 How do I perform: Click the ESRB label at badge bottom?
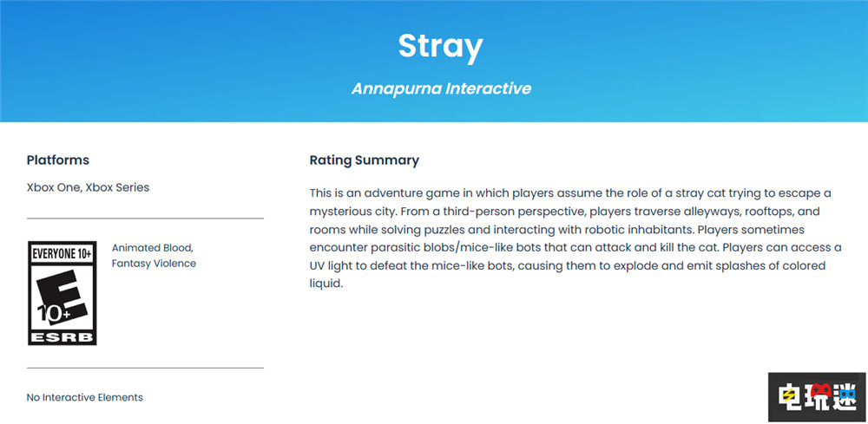click(62, 336)
